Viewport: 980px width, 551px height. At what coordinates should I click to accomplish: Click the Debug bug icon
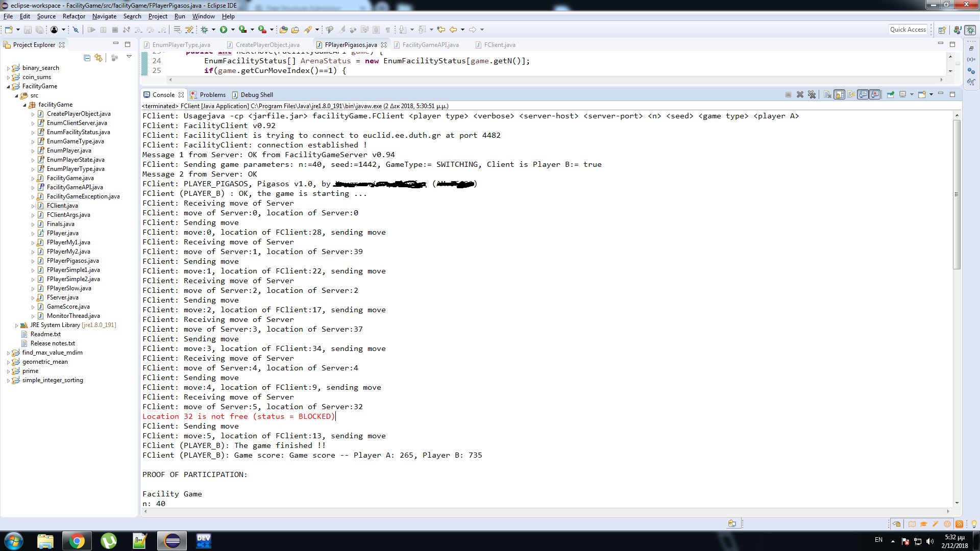point(205,30)
